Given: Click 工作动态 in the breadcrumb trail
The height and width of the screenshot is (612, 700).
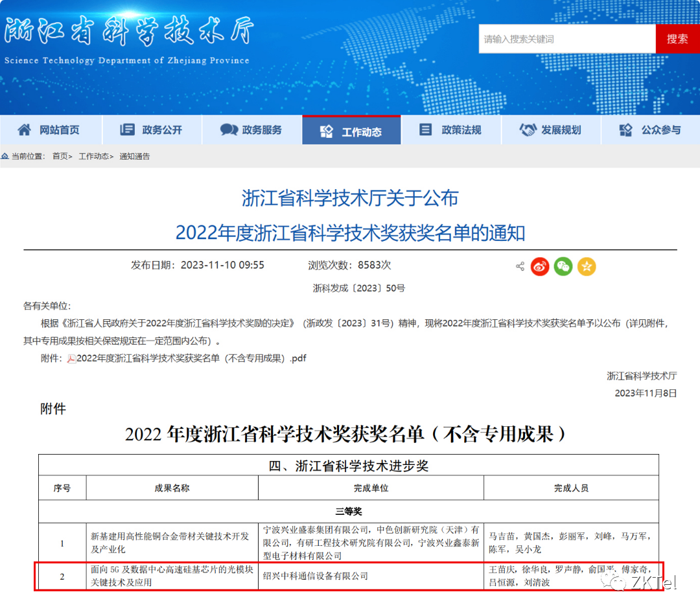Looking at the screenshot, I should tap(93, 157).
